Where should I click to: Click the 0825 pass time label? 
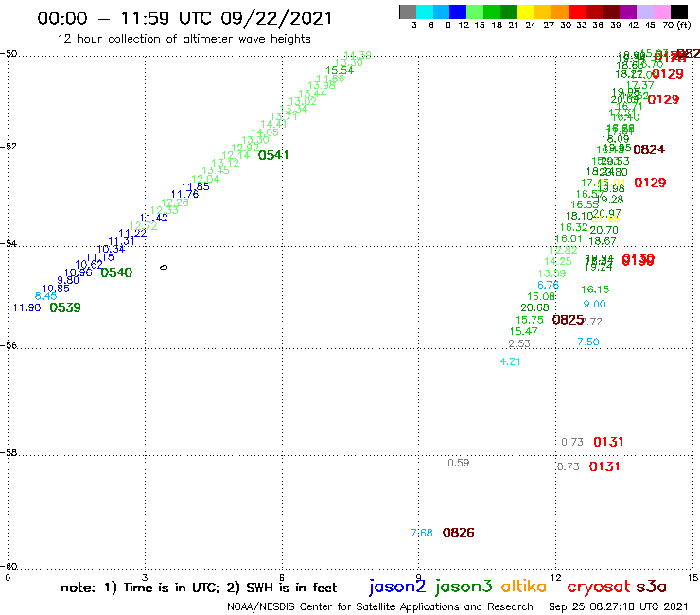pos(568,320)
